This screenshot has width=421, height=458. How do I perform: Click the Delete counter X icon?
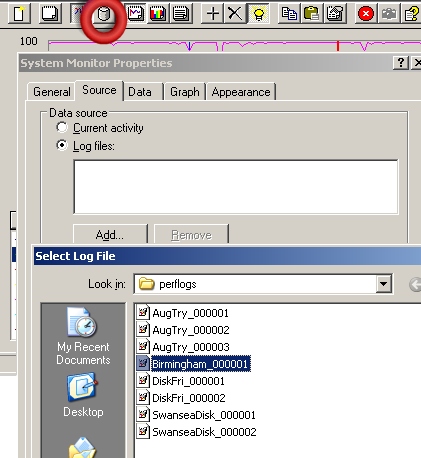[235, 13]
